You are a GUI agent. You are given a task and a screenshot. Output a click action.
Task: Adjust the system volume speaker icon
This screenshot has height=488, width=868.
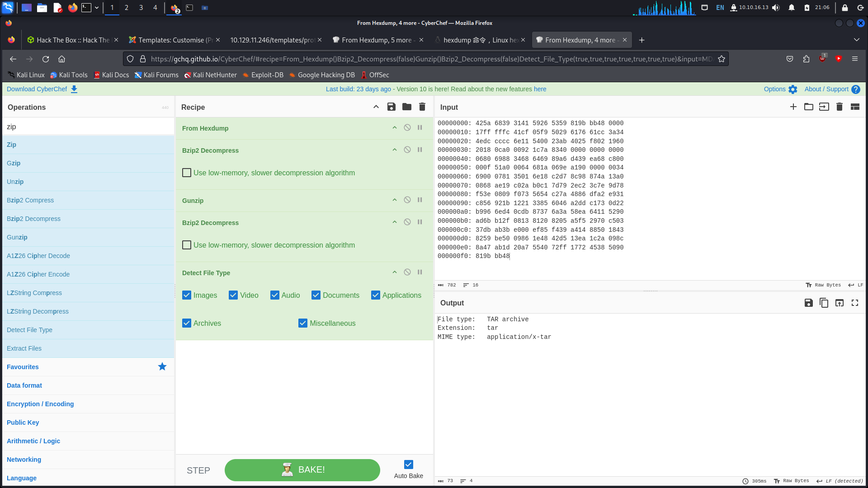pyautogui.click(x=776, y=8)
